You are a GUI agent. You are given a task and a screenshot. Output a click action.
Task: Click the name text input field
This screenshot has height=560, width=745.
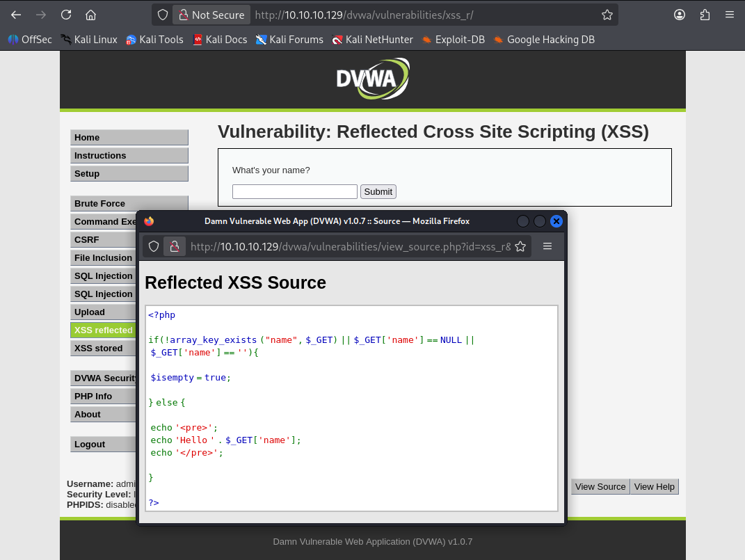pos(294,191)
